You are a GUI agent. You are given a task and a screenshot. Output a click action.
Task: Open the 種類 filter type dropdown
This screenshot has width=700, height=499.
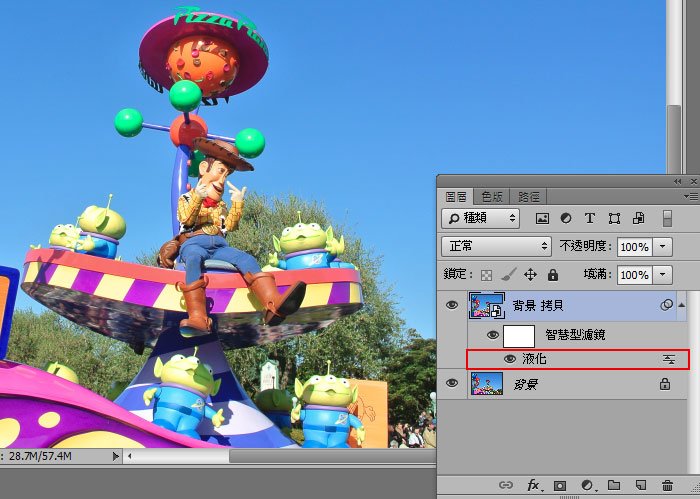(480, 218)
